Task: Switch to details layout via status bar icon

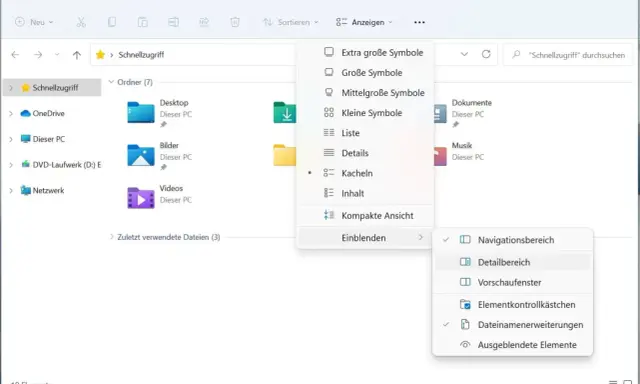Action: point(613,382)
